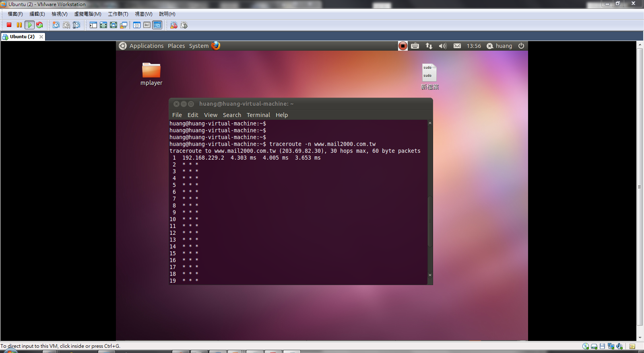Open the 編輯(E) menu
Screen dimensions: 644x353
pyautogui.click(x=37, y=14)
